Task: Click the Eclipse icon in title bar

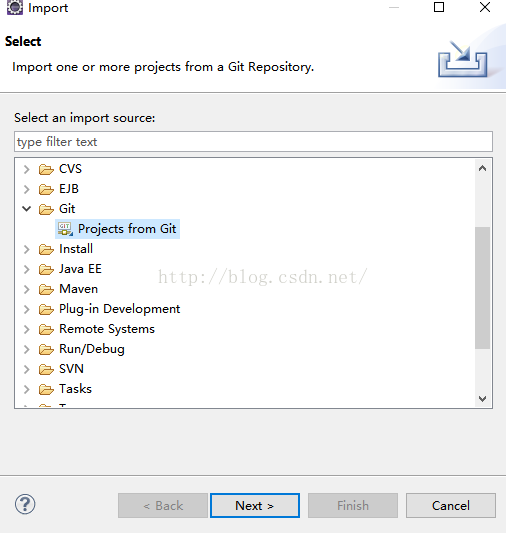Action: [15, 7]
